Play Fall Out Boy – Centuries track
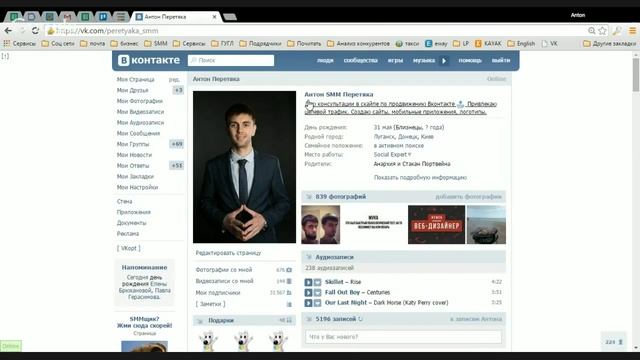This screenshot has width=640, height=360. point(308,293)
